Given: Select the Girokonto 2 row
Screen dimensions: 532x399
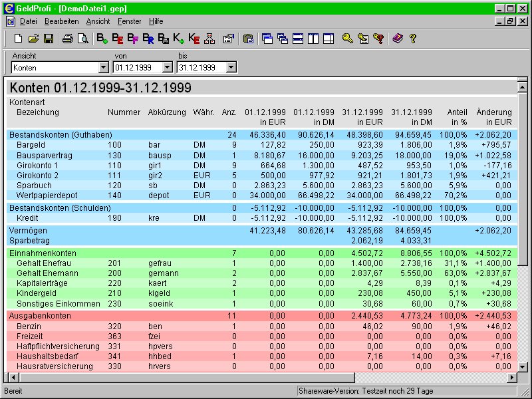Looking at the screenshot, I should 262,176.
